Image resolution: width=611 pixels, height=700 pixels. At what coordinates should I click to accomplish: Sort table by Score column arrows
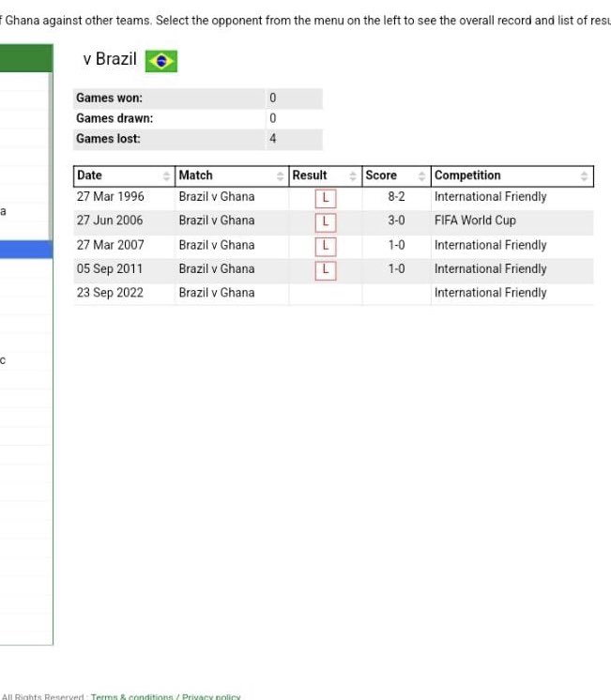pos(421,175)
